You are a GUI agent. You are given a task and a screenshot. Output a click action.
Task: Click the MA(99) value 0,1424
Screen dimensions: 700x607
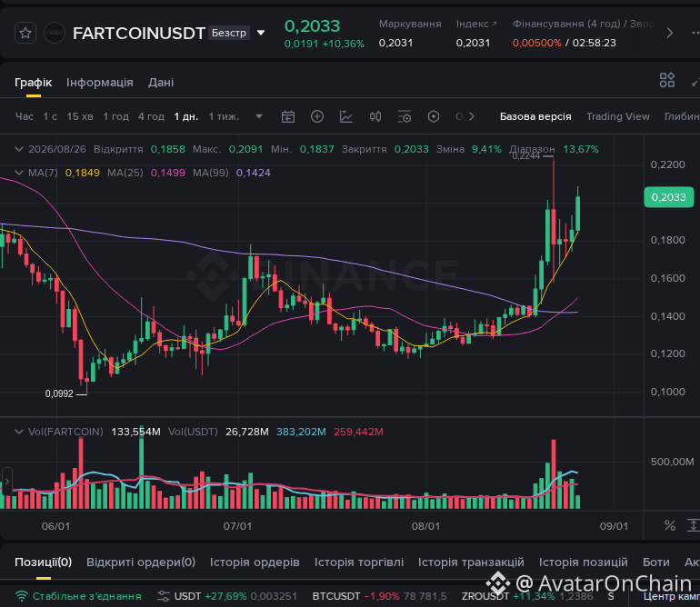[x=253, y=173]
